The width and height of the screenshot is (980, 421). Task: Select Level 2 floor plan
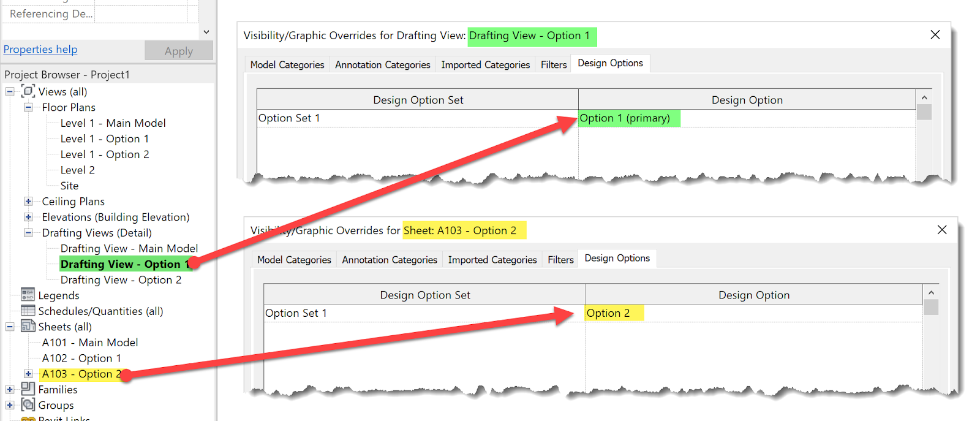tap(77, 170)
